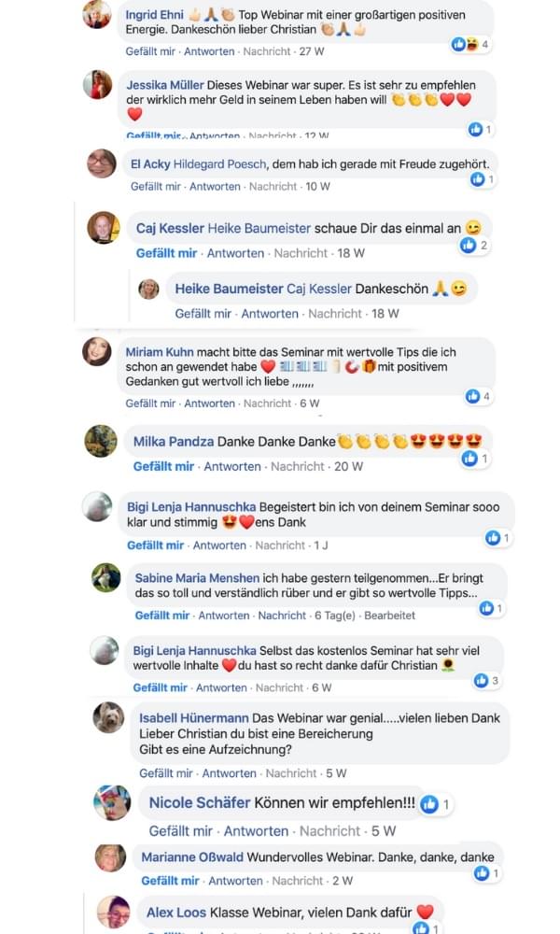Click the thumbs-up reaction on Jessika Müller's comment
The height and width of the screenshot is (934, 560).
(x=475, y=129)
